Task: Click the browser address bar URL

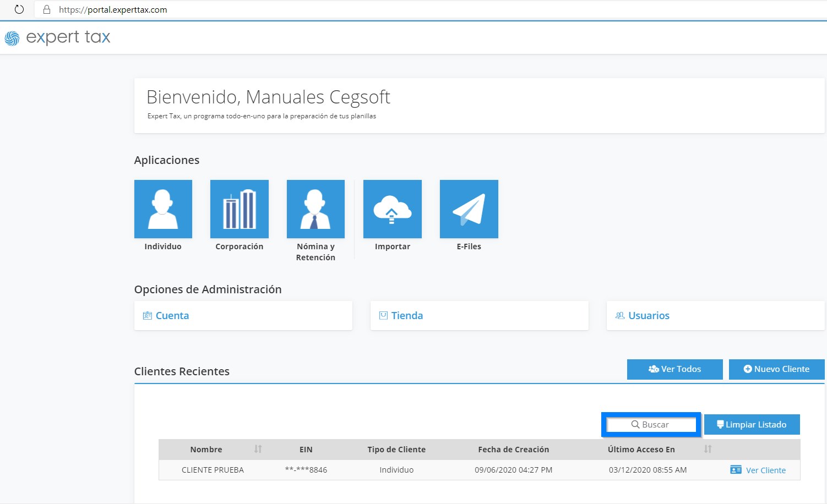Action: pyautogui.click(x=113, y=9)
